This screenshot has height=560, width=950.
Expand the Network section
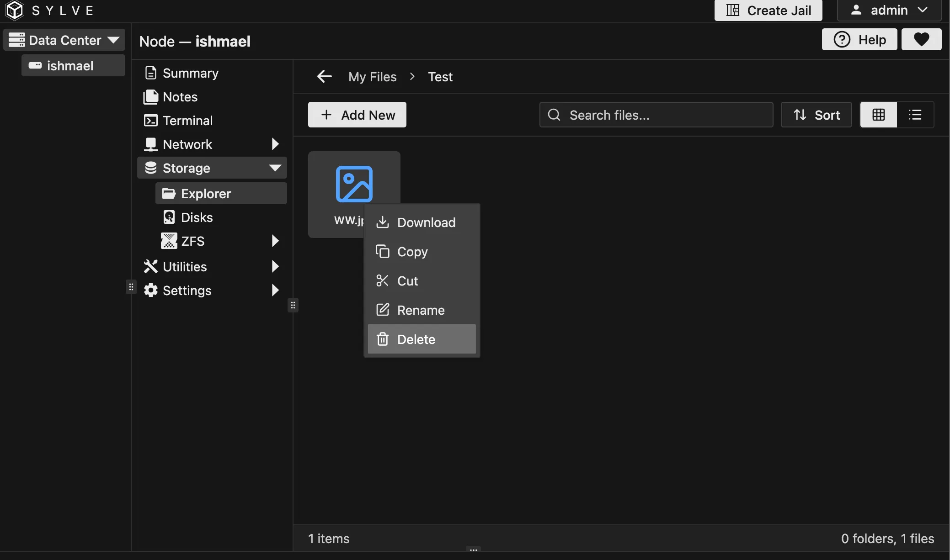pyautogui.click(x=274, y=144)
